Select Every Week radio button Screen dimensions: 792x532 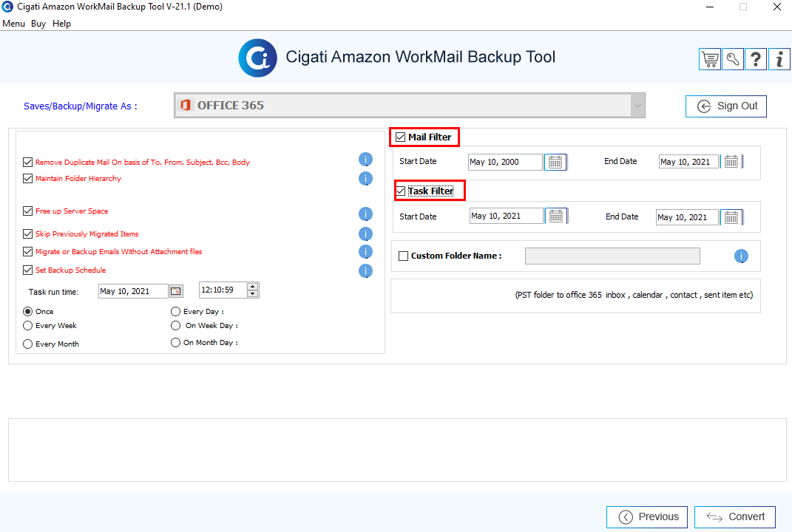tap(28, 326)
